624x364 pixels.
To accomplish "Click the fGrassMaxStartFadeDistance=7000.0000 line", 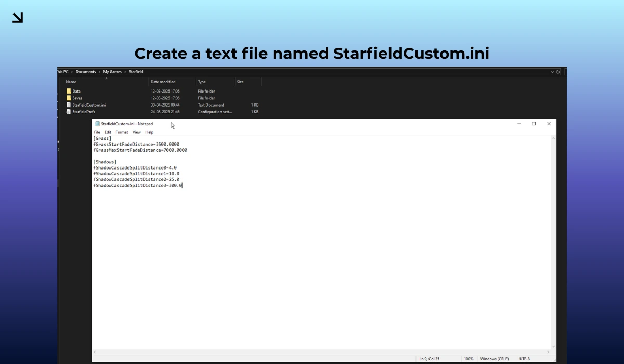I will tap(140, 150).
